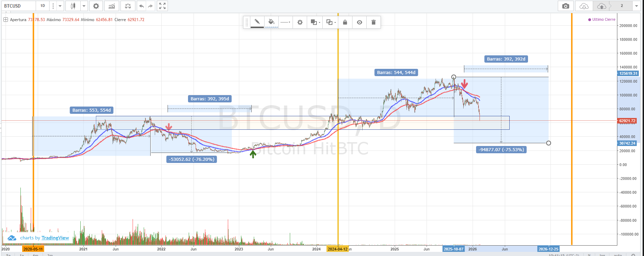Take a chart snapshot with camera icon
The height and width of the screenshot is (256, 644).
(x=565, y=6)
